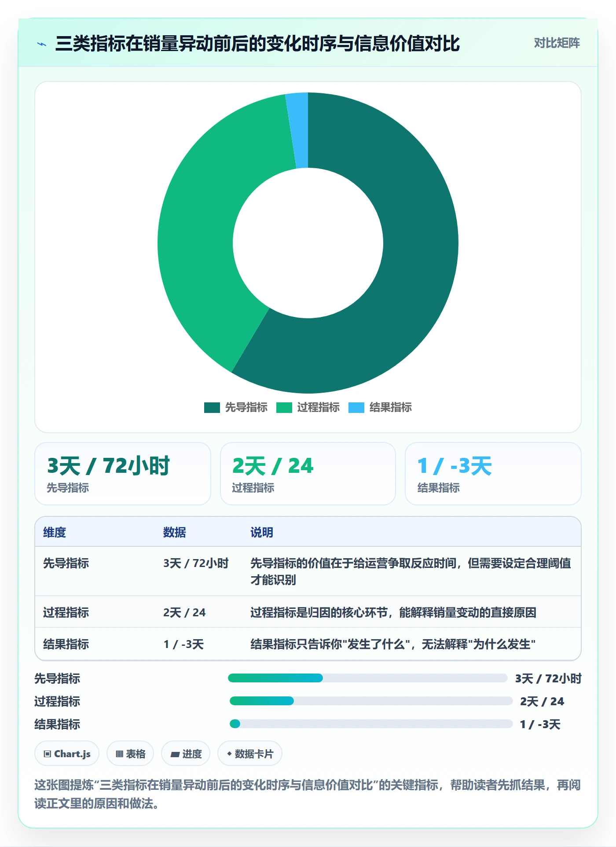Select the 过程指标 cell in the table
This screenshot has height=847, width=616.
point(66,612)
